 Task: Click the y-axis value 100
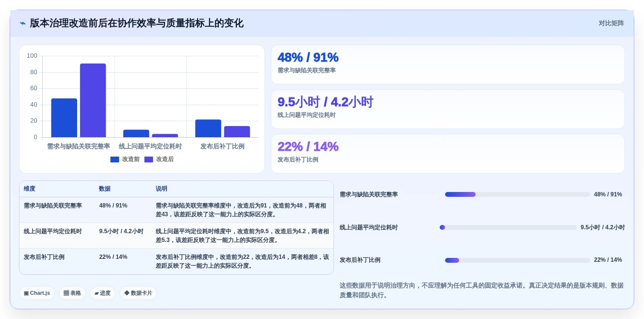pyautogui.click(x=32, y=56)
